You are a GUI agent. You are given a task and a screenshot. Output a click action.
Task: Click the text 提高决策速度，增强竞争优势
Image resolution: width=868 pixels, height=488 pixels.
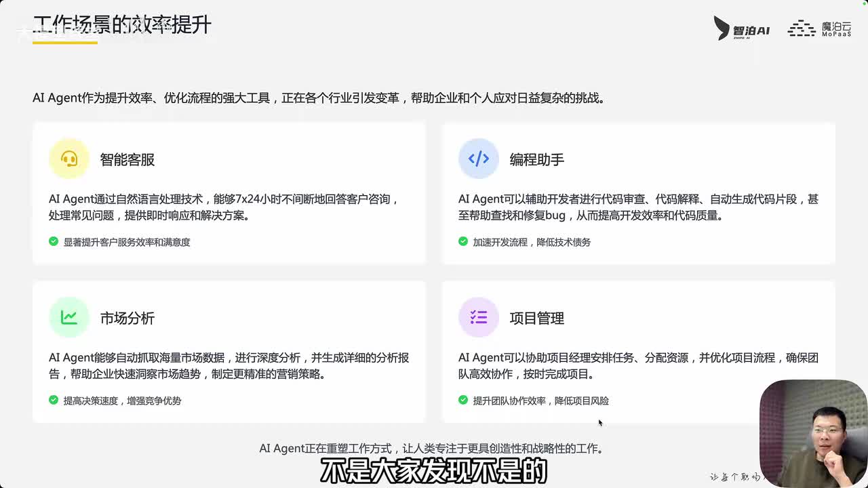pos(122,401)
